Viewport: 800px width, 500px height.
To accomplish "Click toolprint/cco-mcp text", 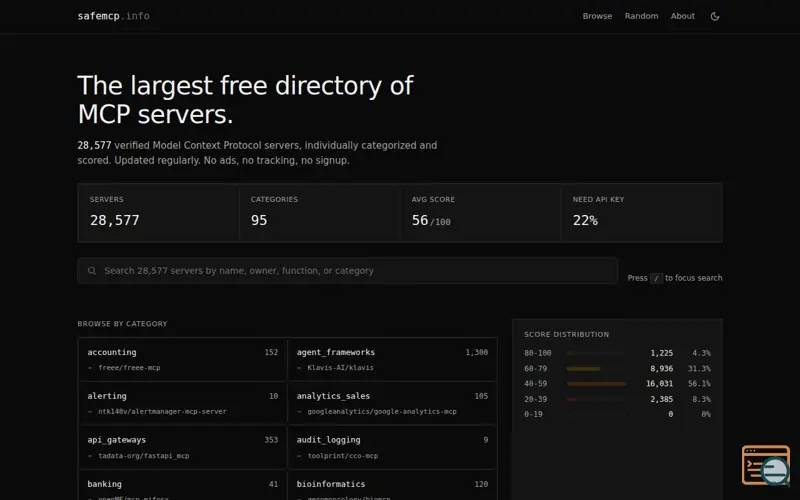I will [342, 456].
